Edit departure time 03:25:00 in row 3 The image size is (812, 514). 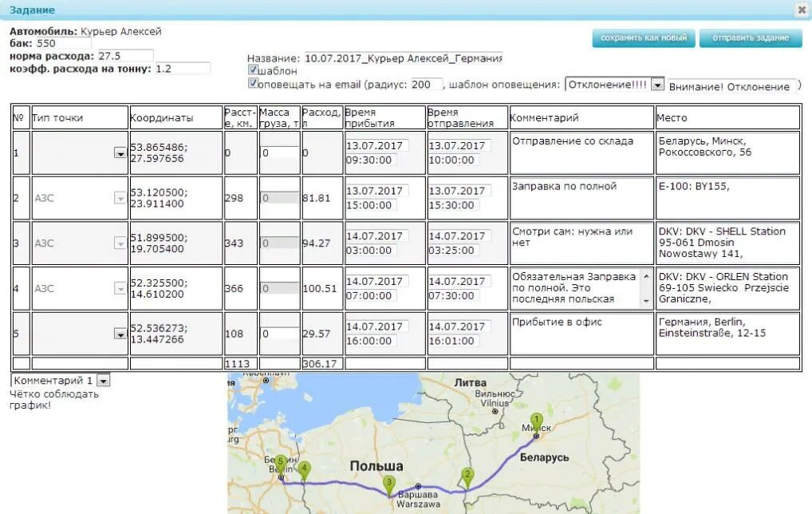coord(454,251)
